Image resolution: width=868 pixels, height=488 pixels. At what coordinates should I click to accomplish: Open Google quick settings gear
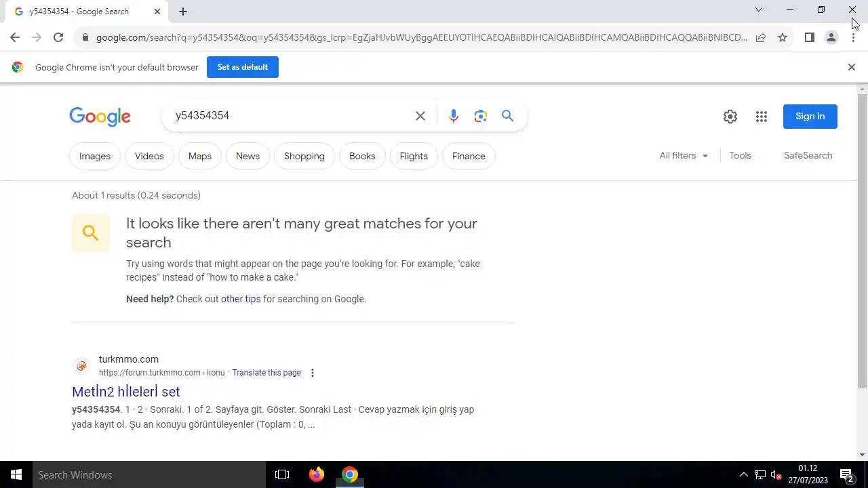click(730, 117)
